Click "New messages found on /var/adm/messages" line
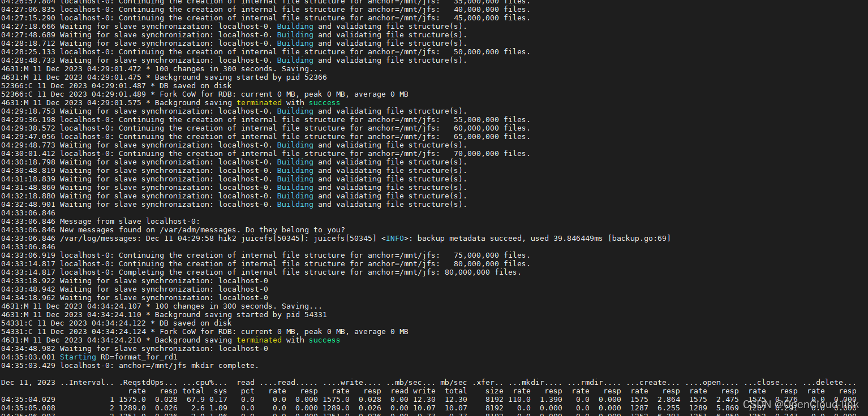 click(173, 230)
